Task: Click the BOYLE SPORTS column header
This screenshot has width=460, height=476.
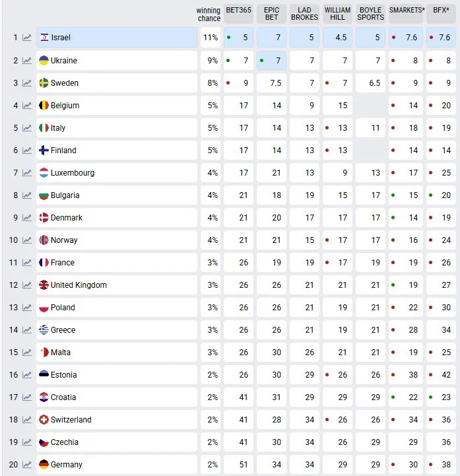Action: click(370, 14)
